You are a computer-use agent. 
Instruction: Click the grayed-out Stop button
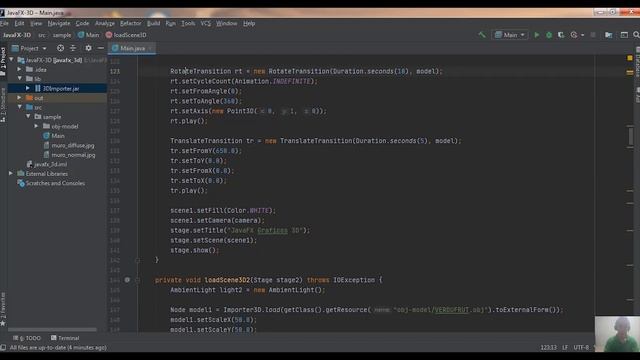tap(593, 35)
